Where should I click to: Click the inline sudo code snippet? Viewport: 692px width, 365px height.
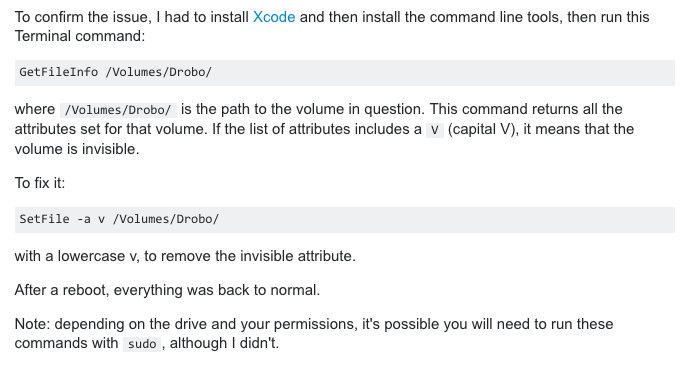142,344
